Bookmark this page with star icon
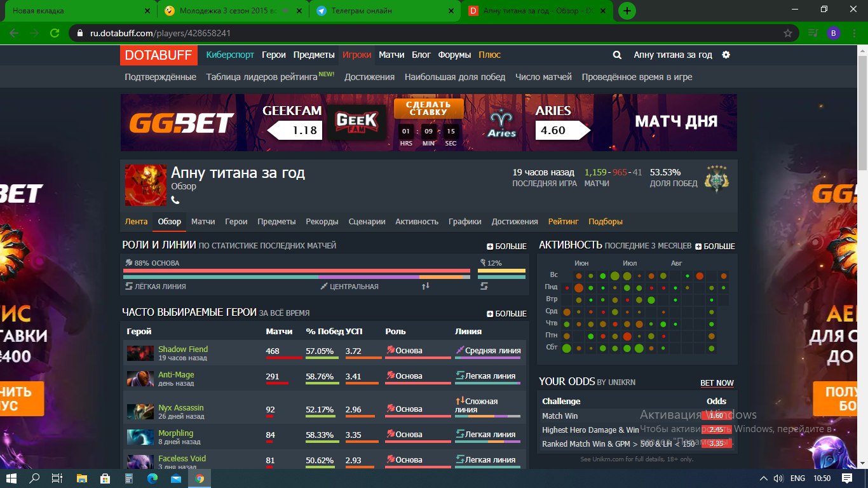The height and width of the screenshot is (488, 868). click(788, 32)
